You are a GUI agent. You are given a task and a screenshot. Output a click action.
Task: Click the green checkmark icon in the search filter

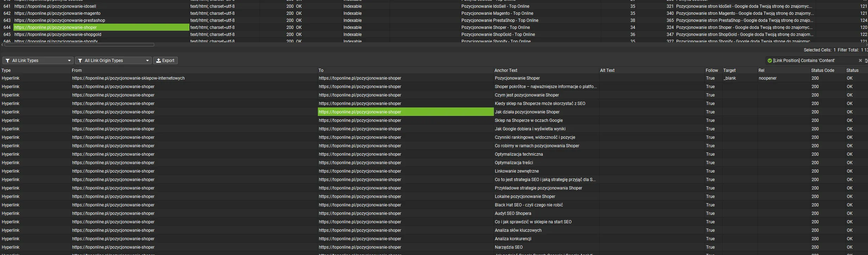[770, 61]
